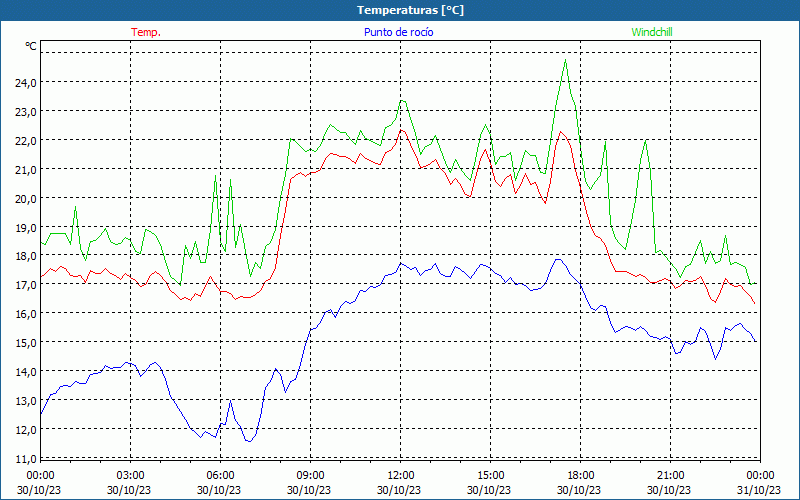This screenshot has width=800, height=500.
Task: Click the °C unit label on the y-axis
Action: tap(31, 46)
